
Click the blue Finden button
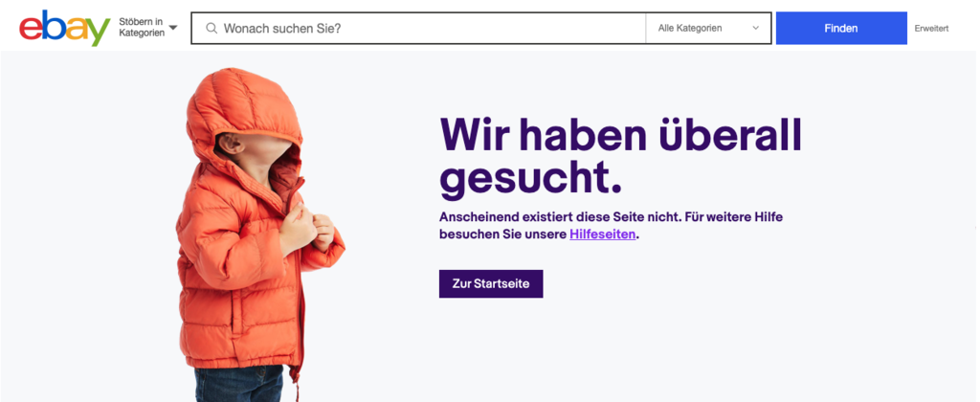click(x=841, y=28)
